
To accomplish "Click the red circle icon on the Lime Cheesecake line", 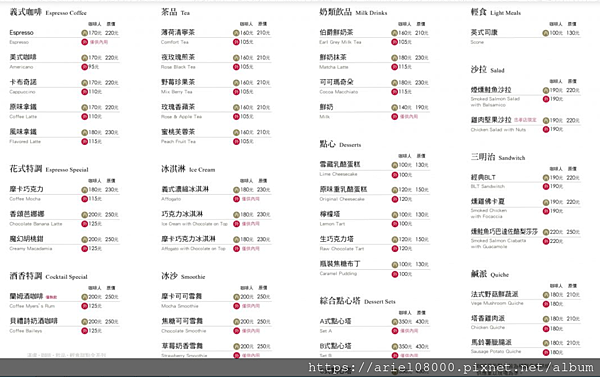I will click(395, 175).
